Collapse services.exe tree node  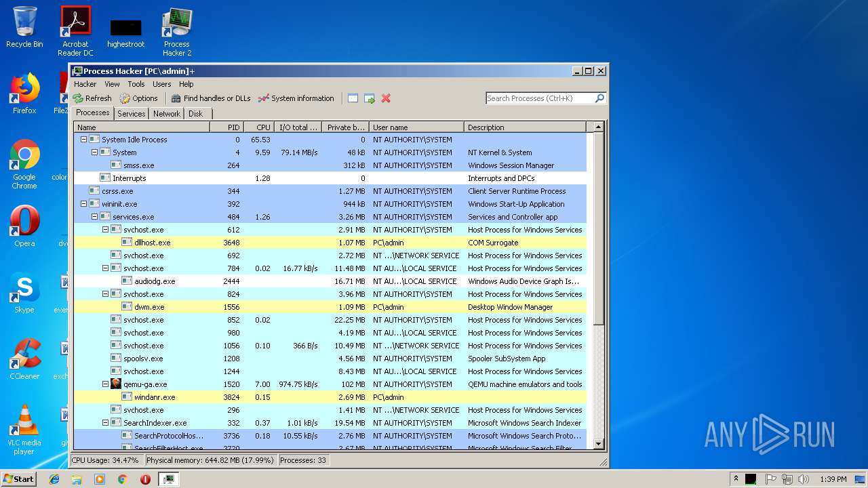pyautogui.click(x=94, y=217)
